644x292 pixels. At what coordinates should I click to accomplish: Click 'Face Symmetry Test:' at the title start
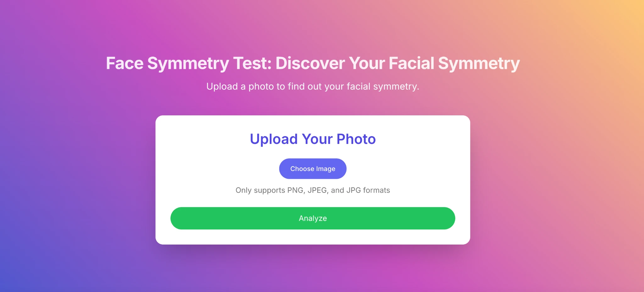point(189,63)
